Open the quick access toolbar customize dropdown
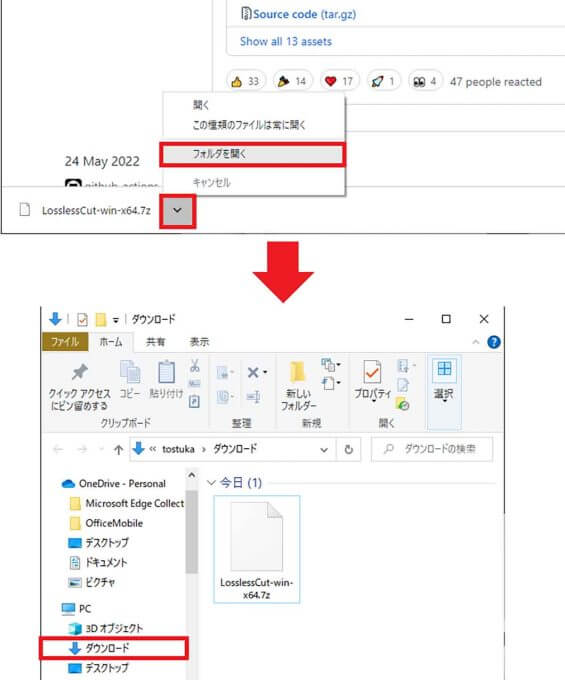The width and height of the screenshot is (565, 680). coord(116,320)
